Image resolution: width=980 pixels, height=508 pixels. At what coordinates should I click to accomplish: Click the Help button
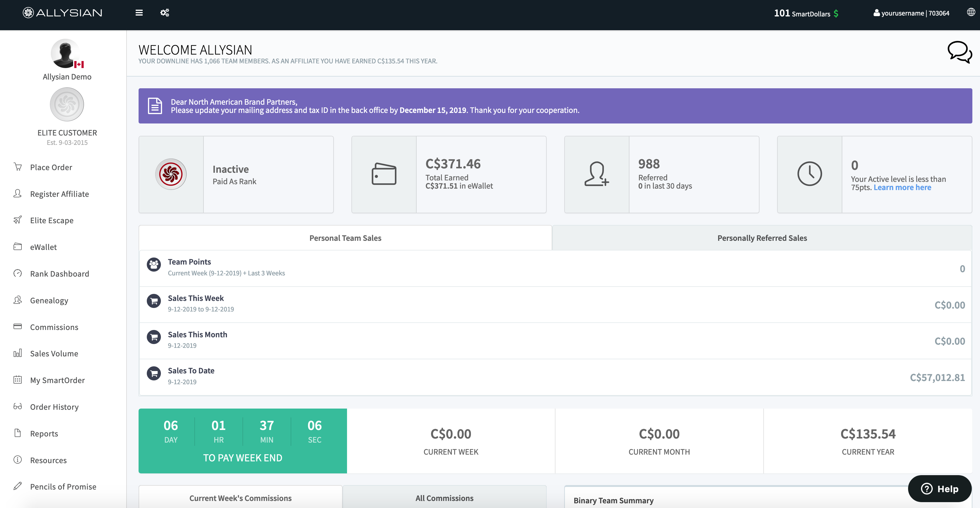coord(940,489)
